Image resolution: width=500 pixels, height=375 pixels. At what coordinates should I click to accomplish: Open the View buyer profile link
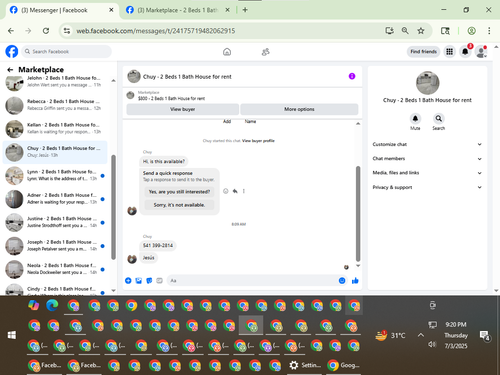258,141
